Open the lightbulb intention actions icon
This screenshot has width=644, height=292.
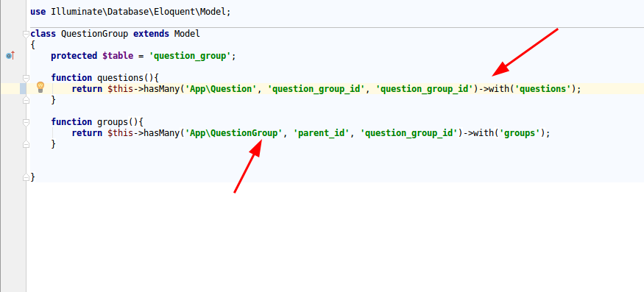[40, 87]
